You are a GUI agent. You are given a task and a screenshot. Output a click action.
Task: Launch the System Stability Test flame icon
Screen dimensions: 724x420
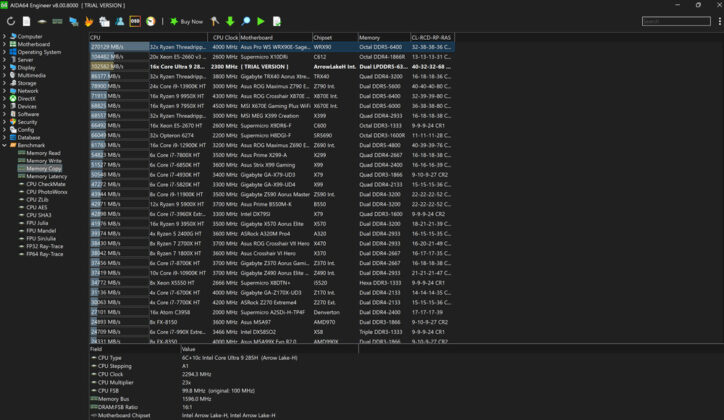89,21
